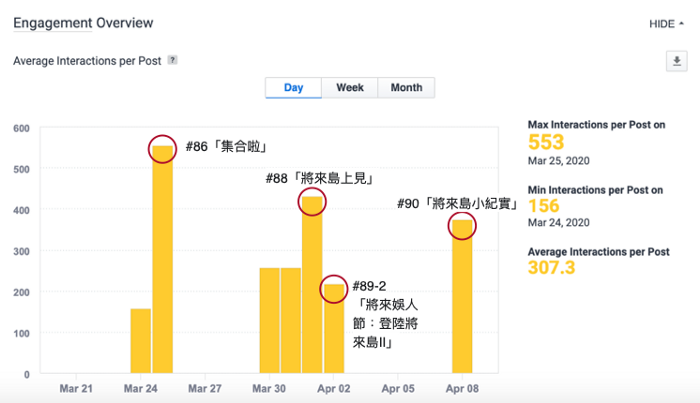
Task: Click the Apr 08 bar
Action: 461,300
